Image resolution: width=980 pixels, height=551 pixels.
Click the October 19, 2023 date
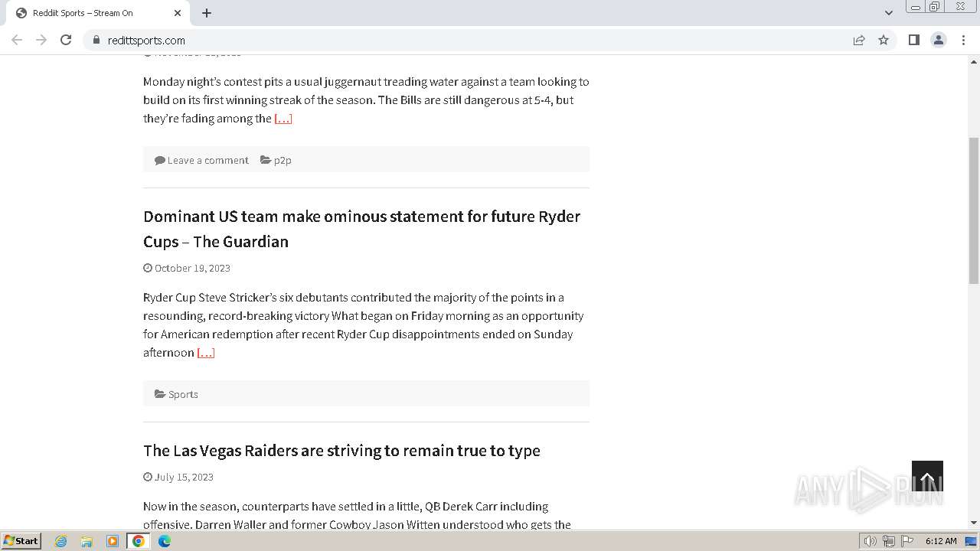point(192,268)
